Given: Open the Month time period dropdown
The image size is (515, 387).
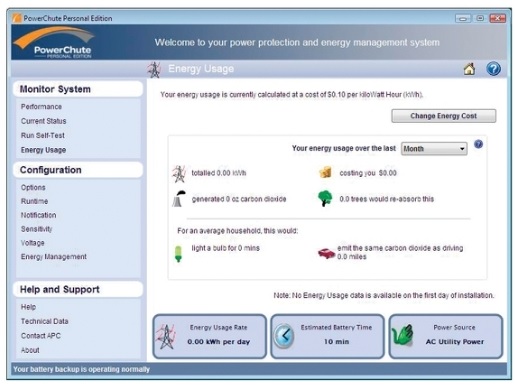Looking at the screenshot, I should 434,149.
